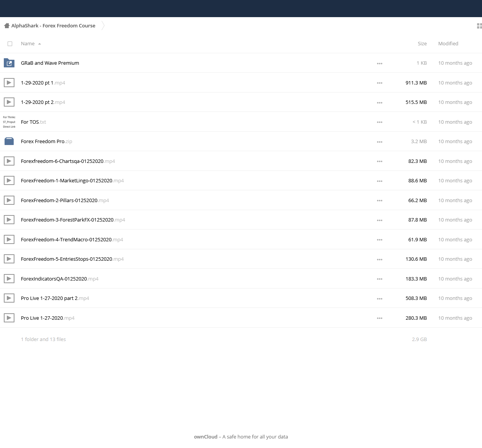482x448 pixels.
Task: Tick the select-all files checkbox
Action: coord(10,44)
